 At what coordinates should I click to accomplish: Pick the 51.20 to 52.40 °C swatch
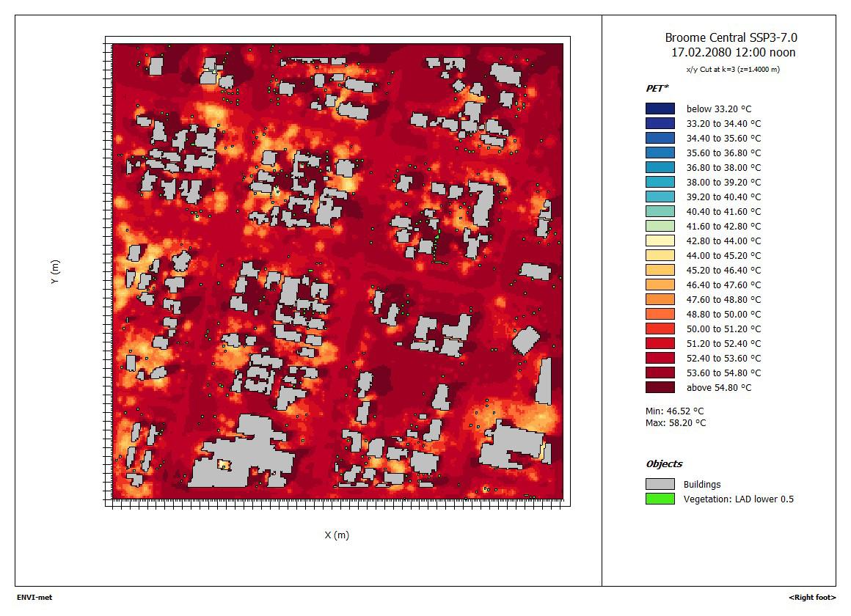click(660, 343)
